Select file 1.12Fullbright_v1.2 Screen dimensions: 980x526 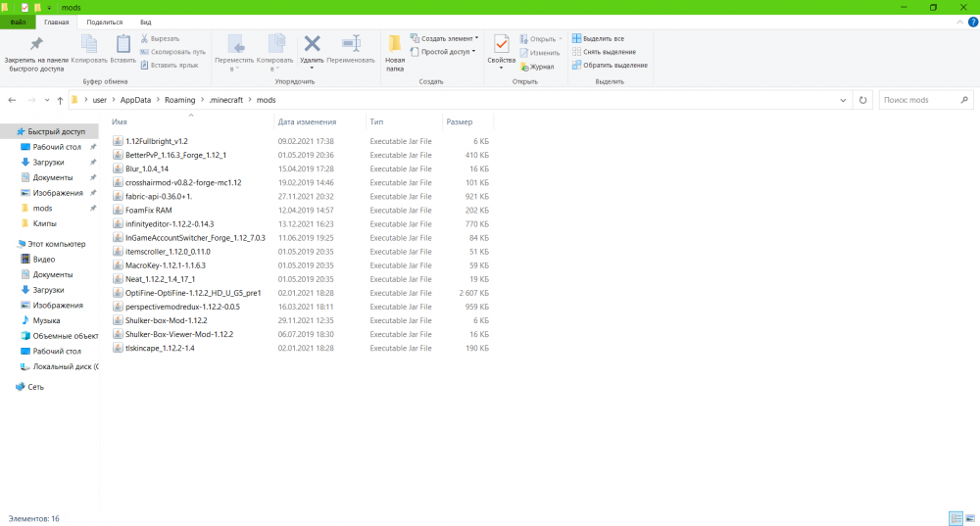(x=156, y=141)
